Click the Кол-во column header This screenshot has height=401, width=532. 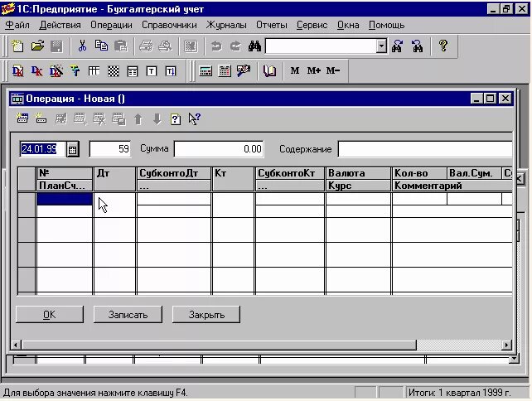(419, 173)
